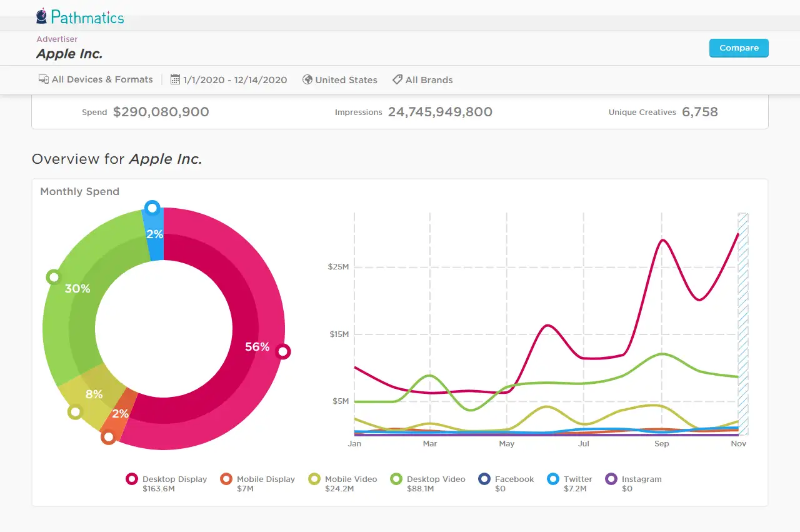Click the Mobile Video $24.2M legend value

point(339,489)
